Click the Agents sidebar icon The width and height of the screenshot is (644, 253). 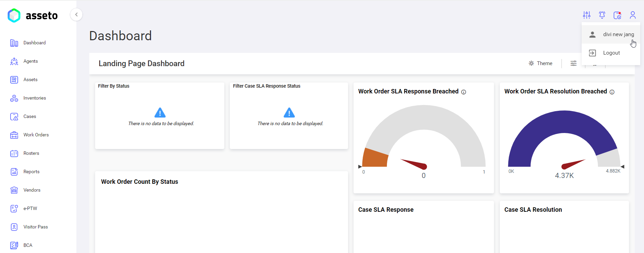click(x=14, y=61)
